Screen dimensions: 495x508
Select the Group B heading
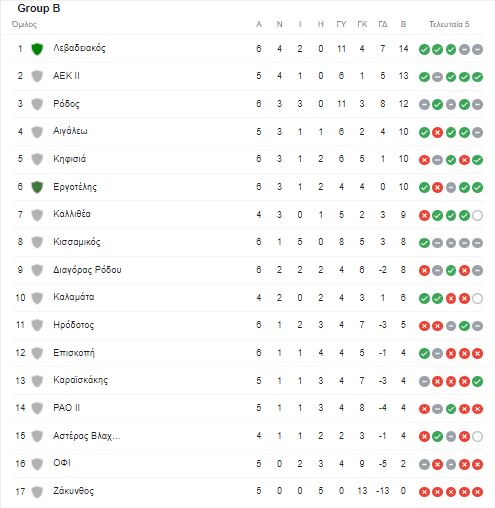pos(39,8)
